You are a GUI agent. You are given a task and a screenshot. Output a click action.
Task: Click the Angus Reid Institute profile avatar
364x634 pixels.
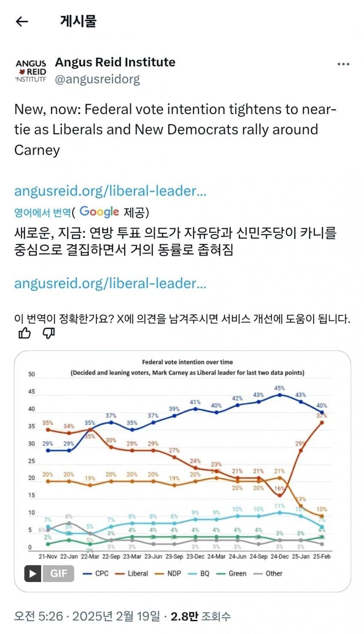pos(31,71)
